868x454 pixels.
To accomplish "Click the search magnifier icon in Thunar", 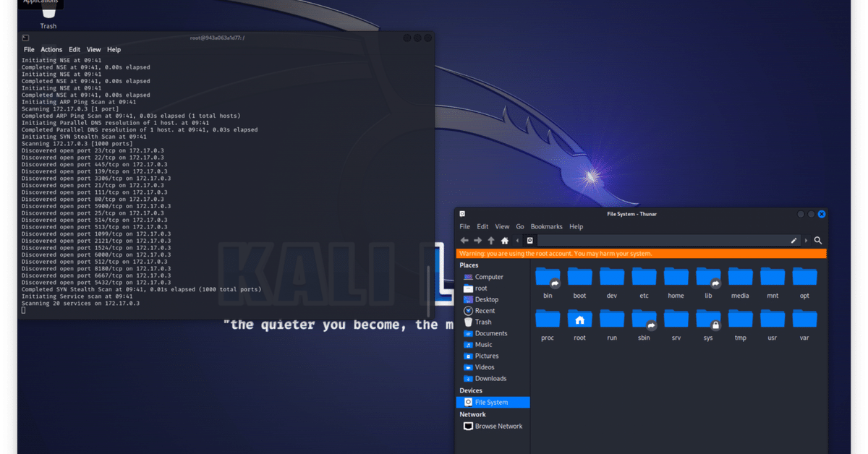I will [817, 240].
